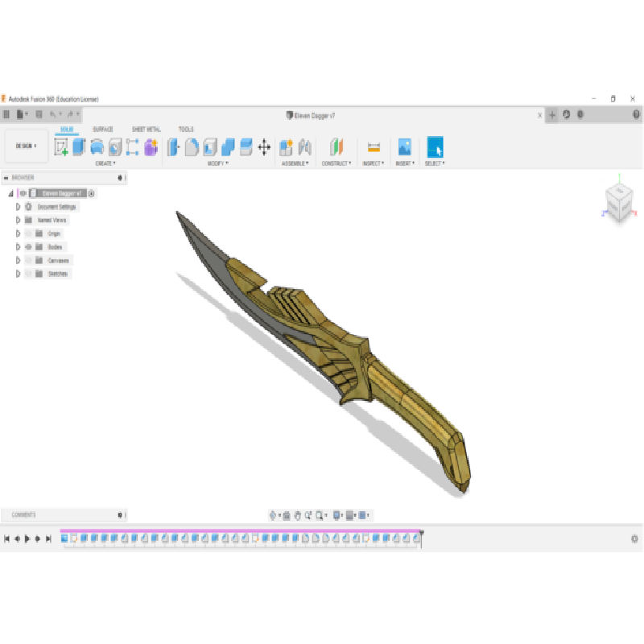Click the Create Sketch tool icon
Screen dimensions: 644x644
point(61,147)
